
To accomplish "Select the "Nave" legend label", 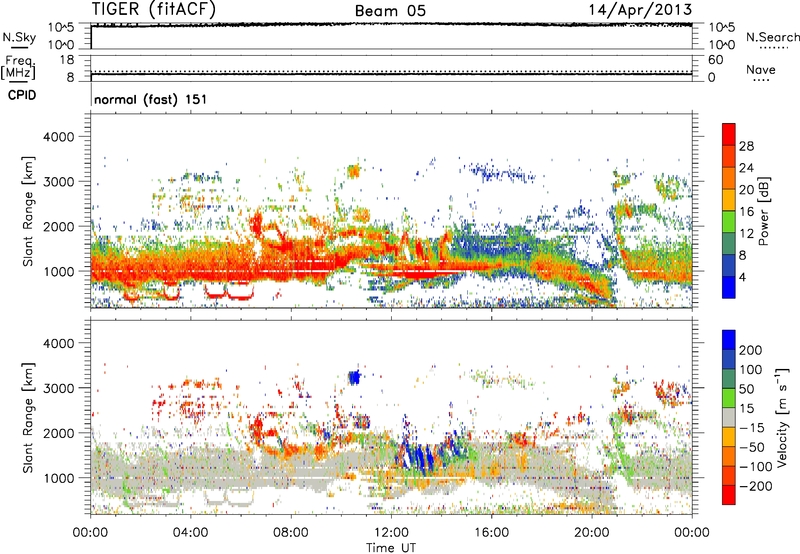I will [761, 69].
